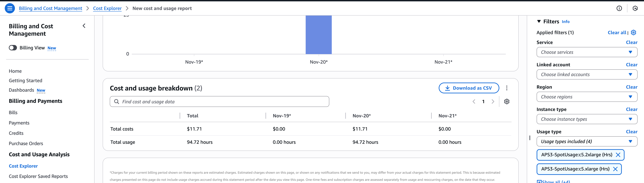Click Download as CSV button

(x=469, y=88)
